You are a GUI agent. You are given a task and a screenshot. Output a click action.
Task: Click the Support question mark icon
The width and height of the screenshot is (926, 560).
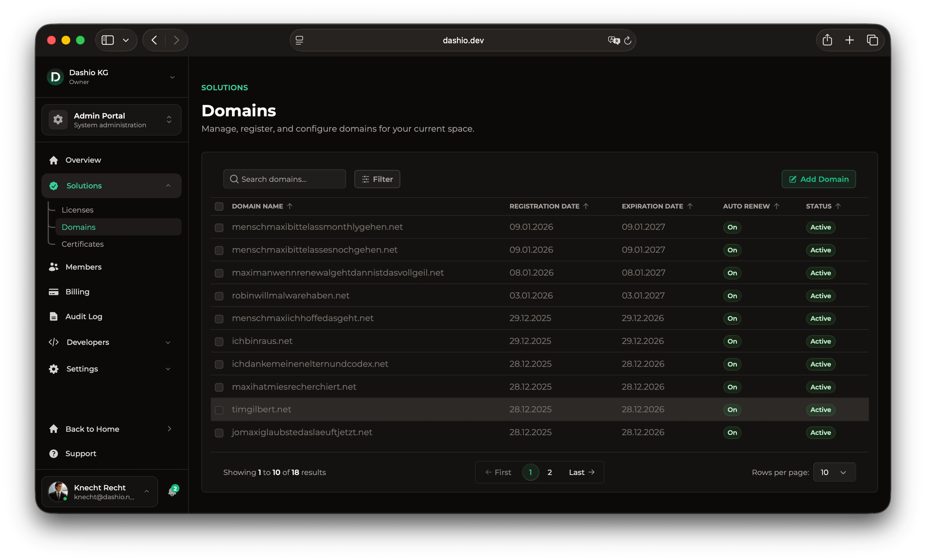54,453
